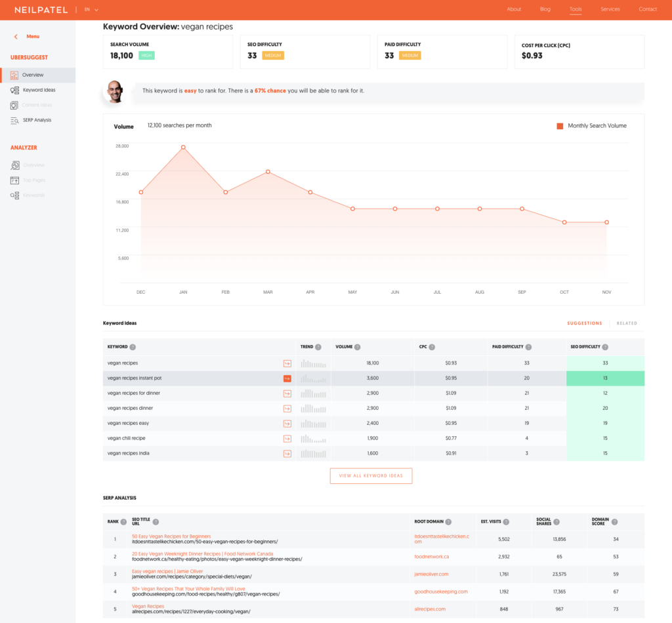Click the help icon next to PAID DIFFICULTY header
This screenshot has height=623, width=672.
528,348
